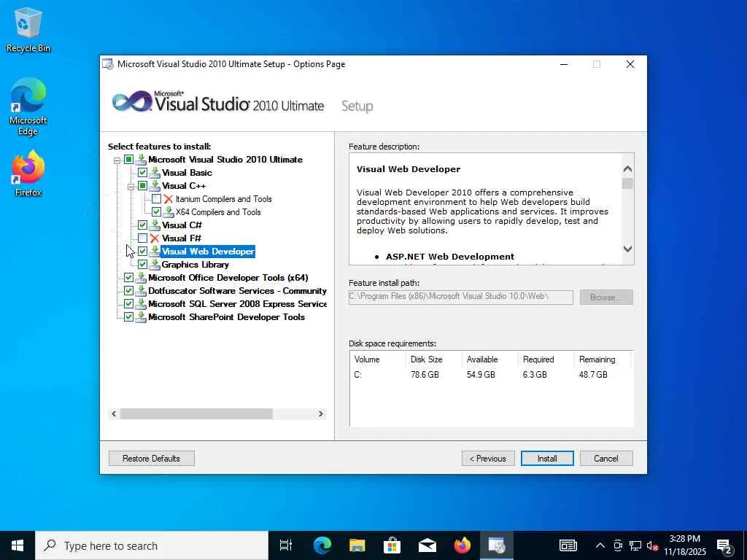
Task: Click install icon beside Microsoft SQL Server 2008
Action: point(141,304)
